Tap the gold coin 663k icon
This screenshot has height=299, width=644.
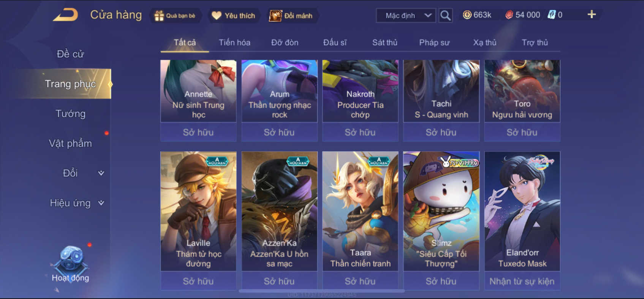point(467,15)
